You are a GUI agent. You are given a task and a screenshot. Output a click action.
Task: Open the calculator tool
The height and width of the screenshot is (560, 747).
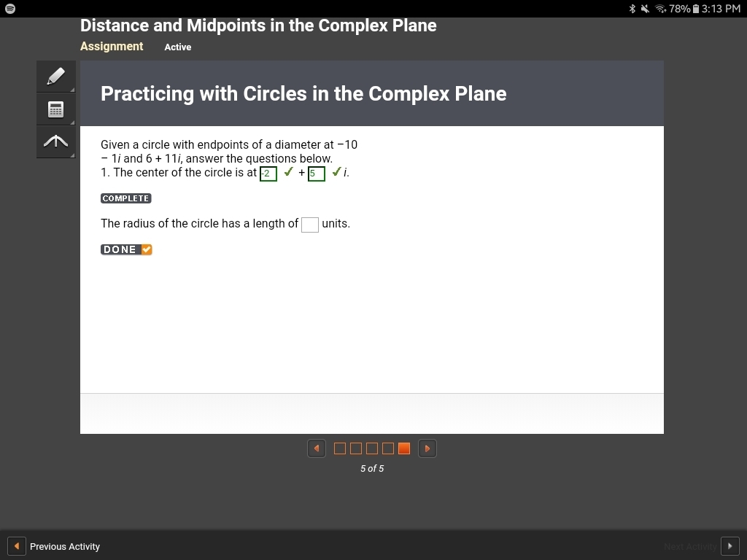coord(55,109)
